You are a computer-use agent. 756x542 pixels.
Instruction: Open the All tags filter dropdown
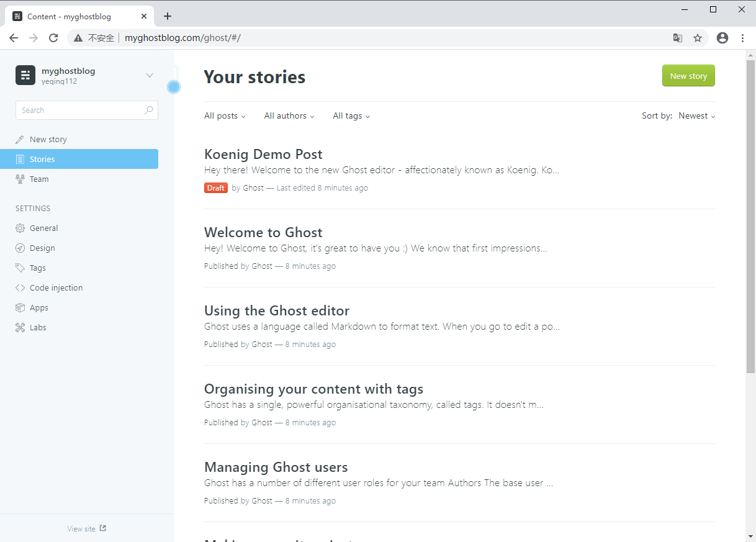351,116
